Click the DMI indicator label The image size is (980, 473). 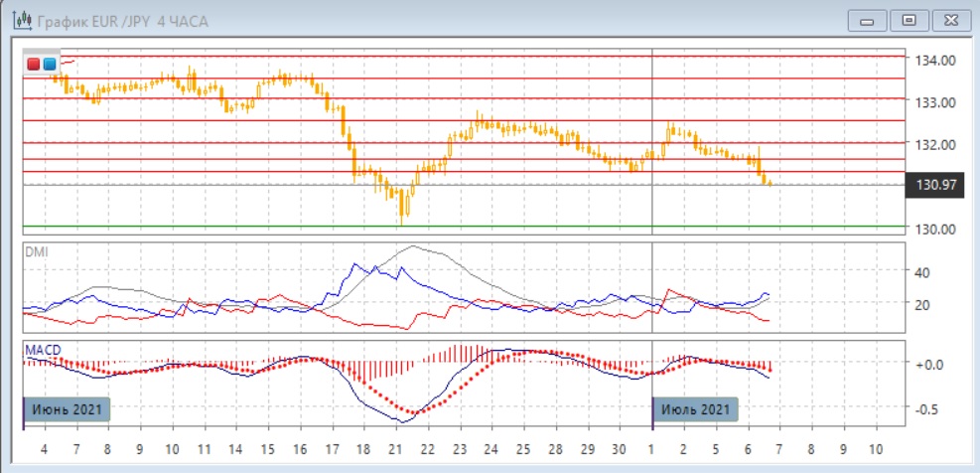point(36,251)
